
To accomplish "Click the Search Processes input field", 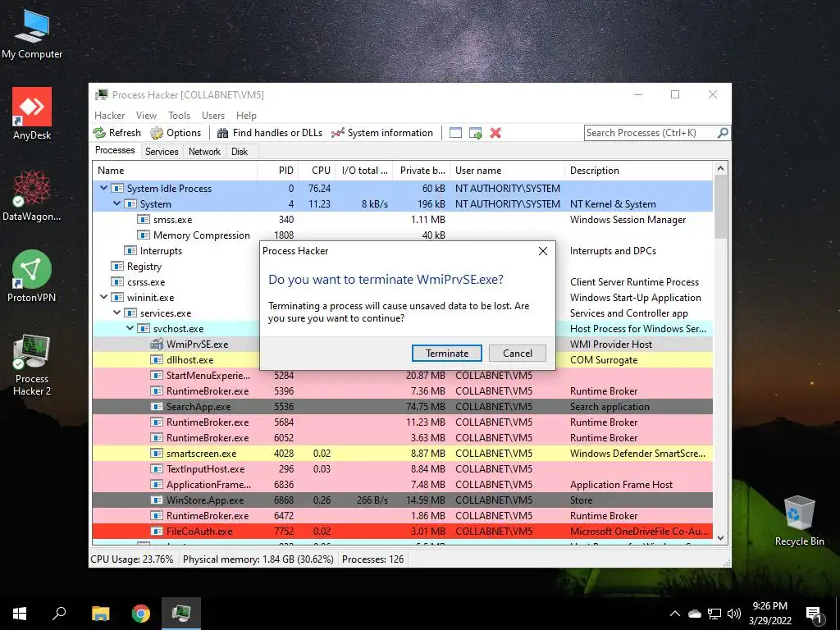I will [651, 132].
